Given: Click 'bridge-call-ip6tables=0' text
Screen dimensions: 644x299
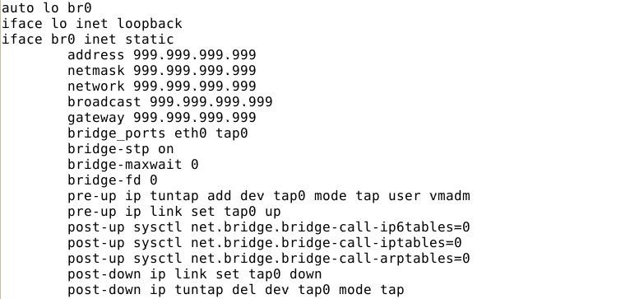Looking at the screenshot, I should (375, 227).
